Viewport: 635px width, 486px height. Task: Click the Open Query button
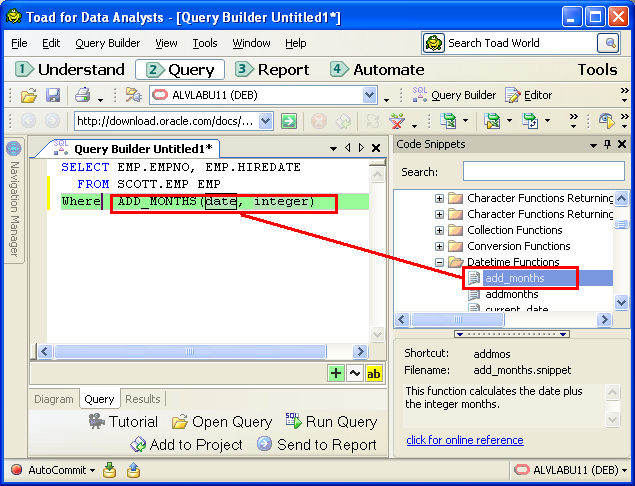tap(222, 422)
